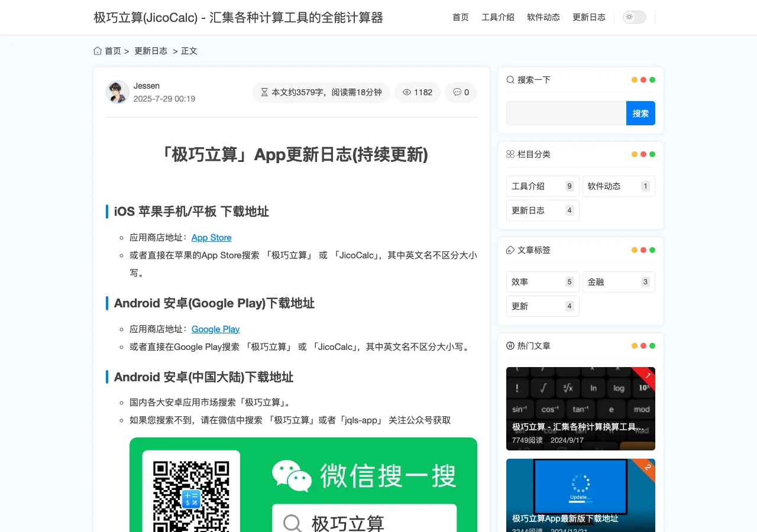757x532 pixels.
Task: Toggle the light/dark theme switch
Action: coord(635,17)
